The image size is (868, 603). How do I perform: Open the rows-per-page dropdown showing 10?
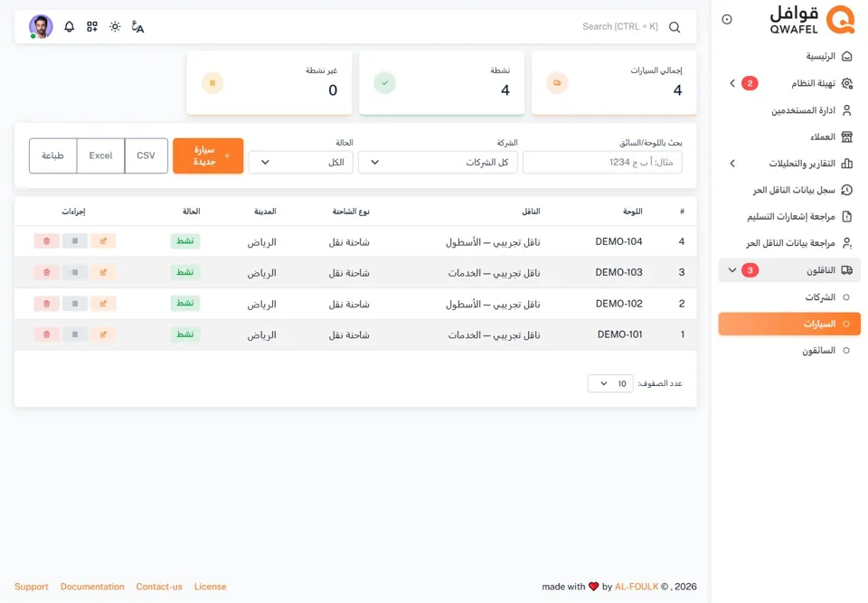coord(610,383)
